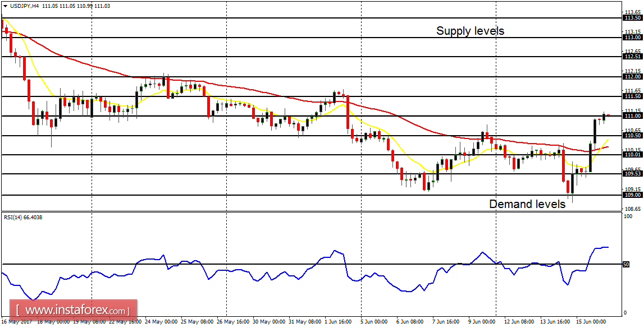Click the 110.65 price scale value

coord(633,130)
